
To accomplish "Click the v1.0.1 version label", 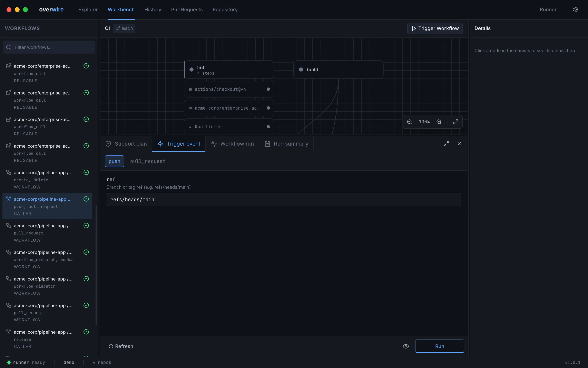I will tap(572, 362).
